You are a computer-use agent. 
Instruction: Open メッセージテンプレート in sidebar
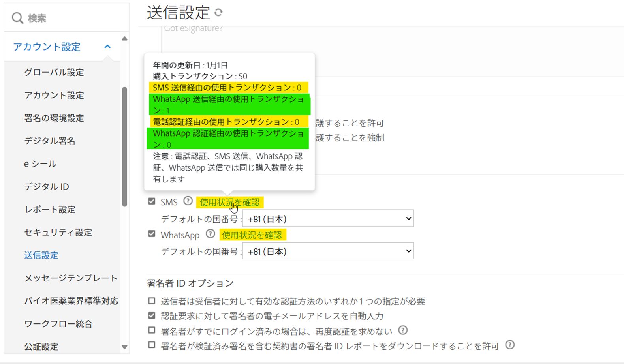coord(71,278)
